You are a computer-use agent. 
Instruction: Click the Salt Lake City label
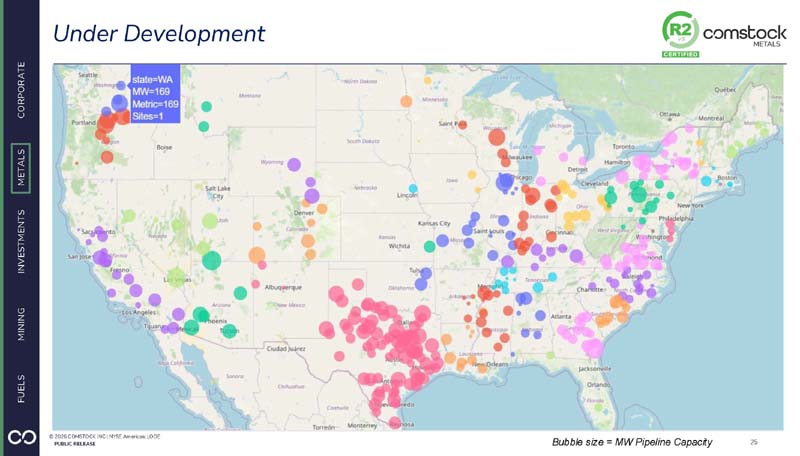(x=218, y=192)
